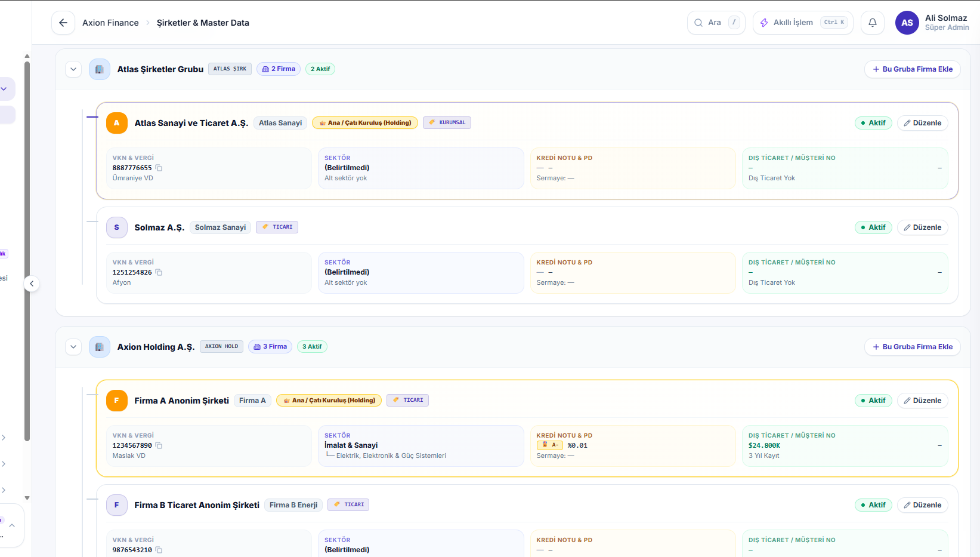Copy VKN 9876543210 with copy icon

[x=159, y=550]
